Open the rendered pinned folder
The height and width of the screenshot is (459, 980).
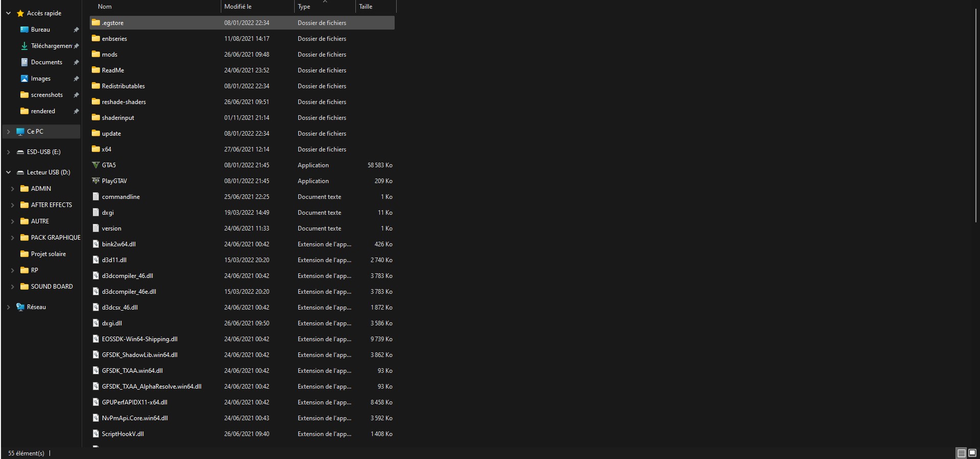pyautogui.click(x=43, y=111)
